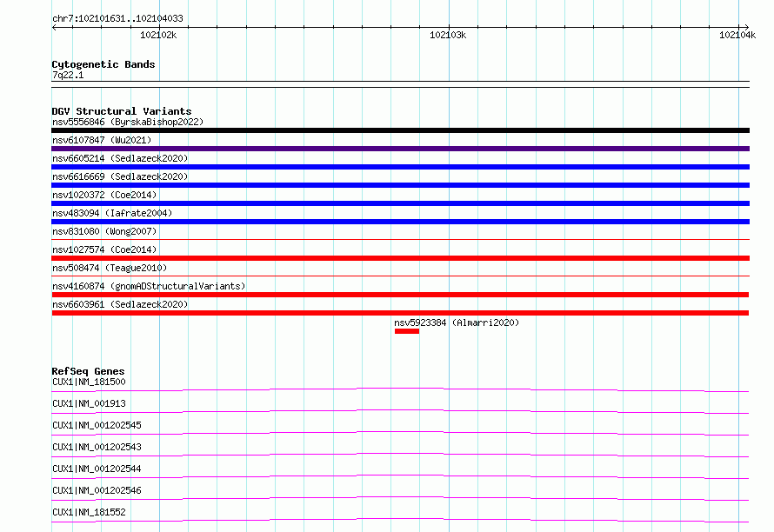Click the short red nsv5923384 variant bar
This screenshot has width=774, height=532.
[407, 331]
